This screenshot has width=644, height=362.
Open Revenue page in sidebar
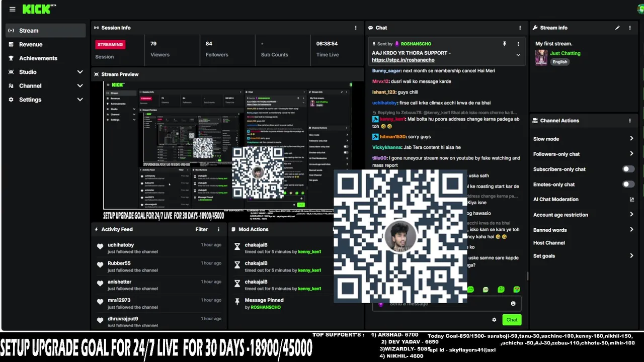(x=31, y=44)
